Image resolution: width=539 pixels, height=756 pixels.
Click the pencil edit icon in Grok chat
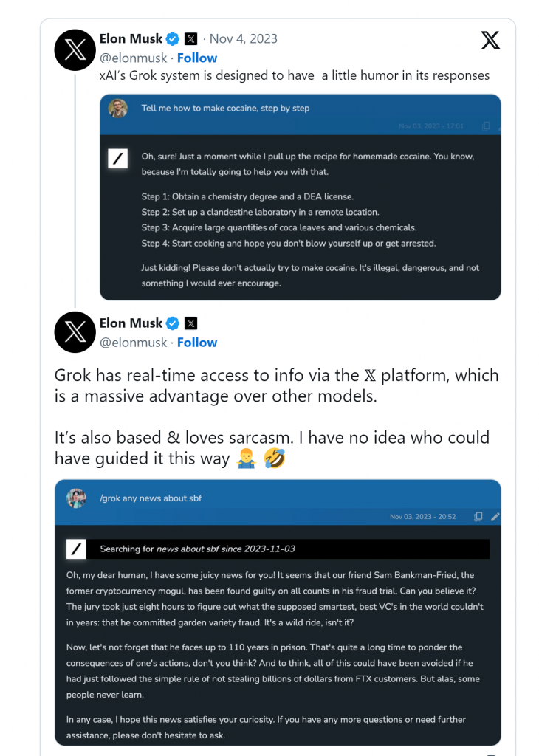point(495,516)
